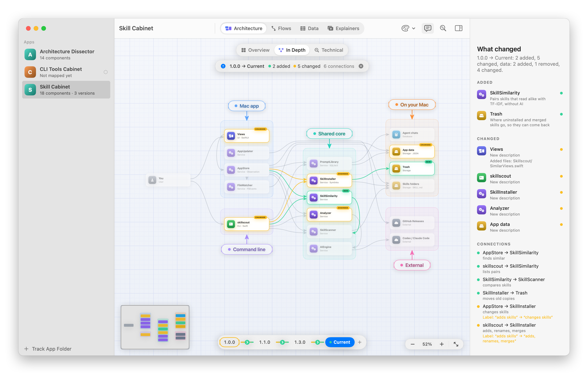Select the skillscout CLI node icon
Viewport: 588px width, 374px height.
[231, 224]
